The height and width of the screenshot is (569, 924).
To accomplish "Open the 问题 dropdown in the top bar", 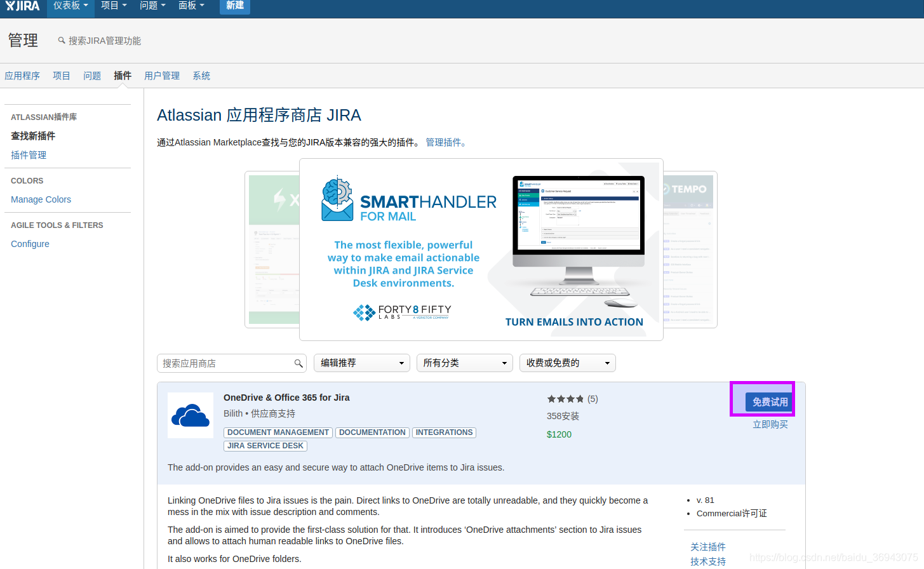I will (152, 6).
